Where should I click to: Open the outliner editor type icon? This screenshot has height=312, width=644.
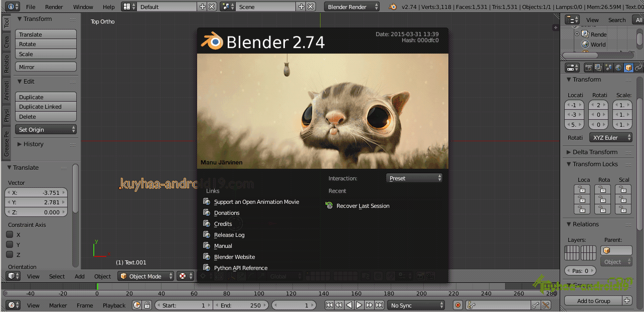[572, 20]
